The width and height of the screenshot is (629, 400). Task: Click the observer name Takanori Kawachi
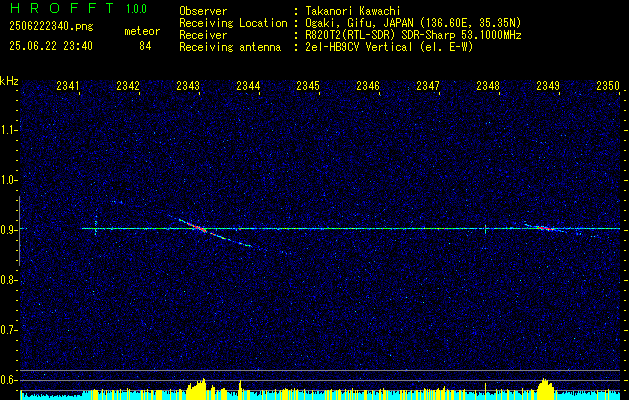(353, 11)
